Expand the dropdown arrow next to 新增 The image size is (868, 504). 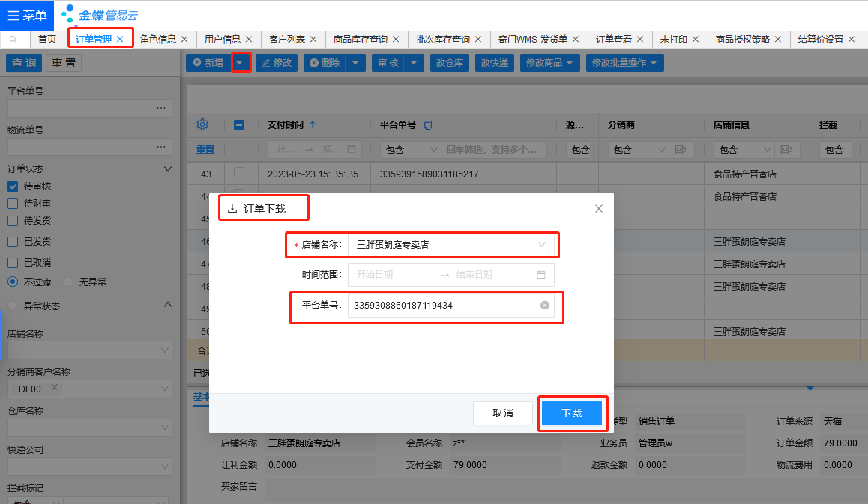tap(240, 63)
